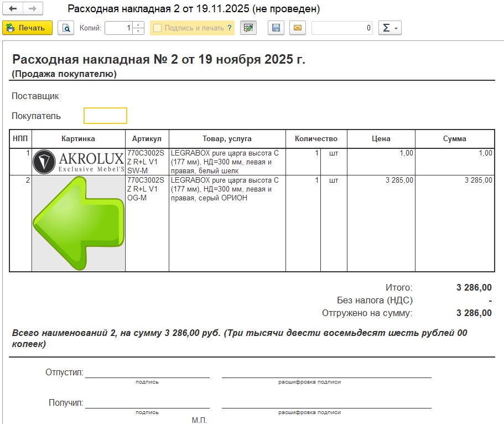
Task: Click price cell 1,00 in row 1
Action: (381, 162)
